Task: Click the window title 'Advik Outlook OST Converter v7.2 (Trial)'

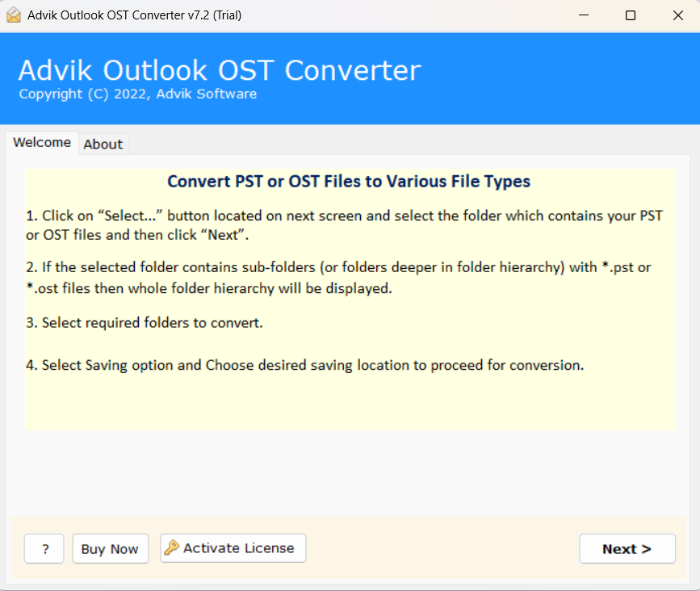Action: [134, 15]
